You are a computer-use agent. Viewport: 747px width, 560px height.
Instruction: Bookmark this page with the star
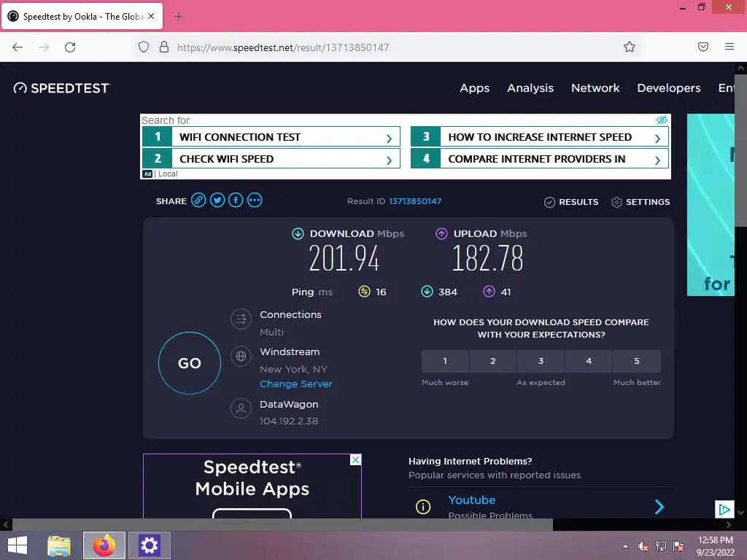(x=630, y=47)
